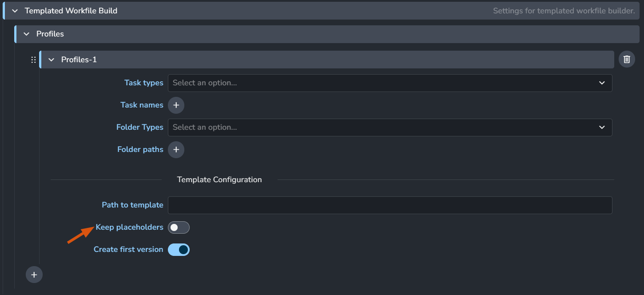Disable the Create first version toggle
This screenshot has width=644, height=295.
[179, 250]
